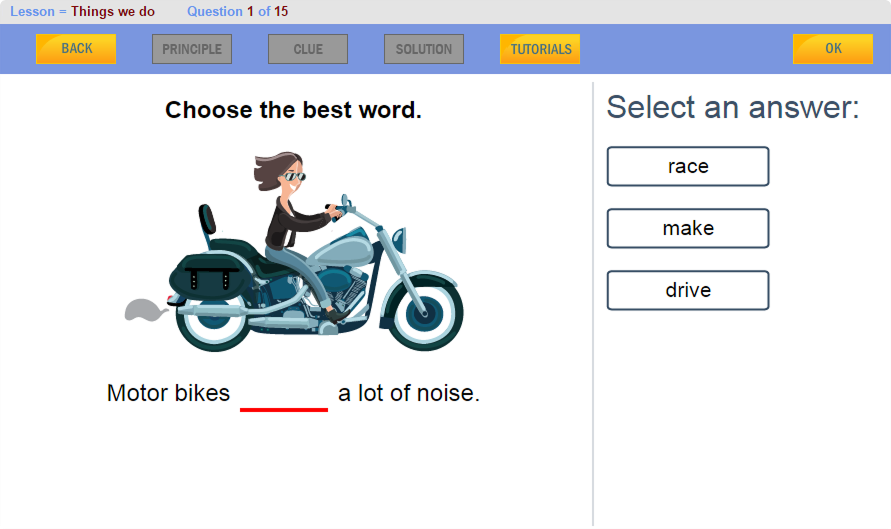Open the PRINCIPLE hint button
Viewport: 891px width, 529px height.
point(192,49)
